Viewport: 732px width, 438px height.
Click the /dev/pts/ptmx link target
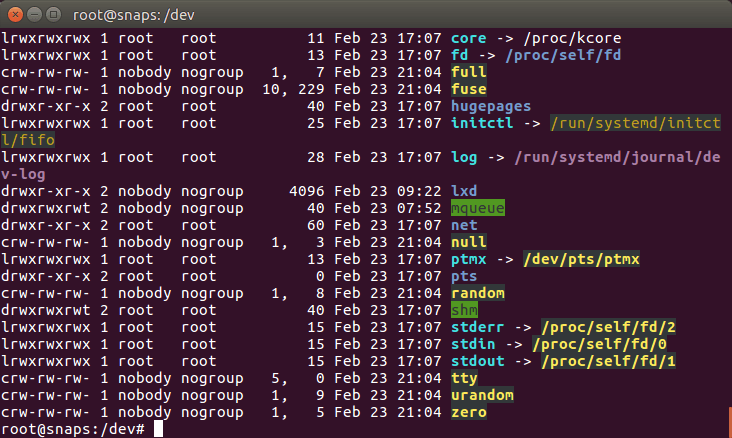(581, 259)
